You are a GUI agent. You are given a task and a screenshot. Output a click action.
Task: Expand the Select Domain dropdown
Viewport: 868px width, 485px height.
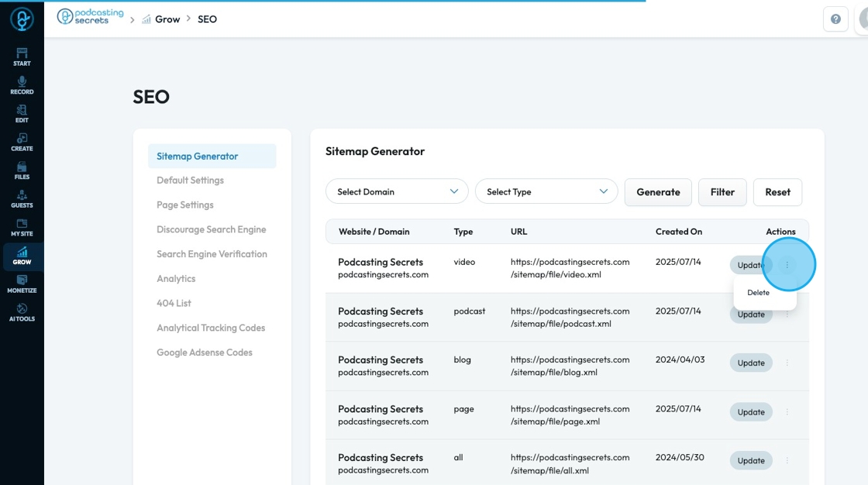point(397,191)
